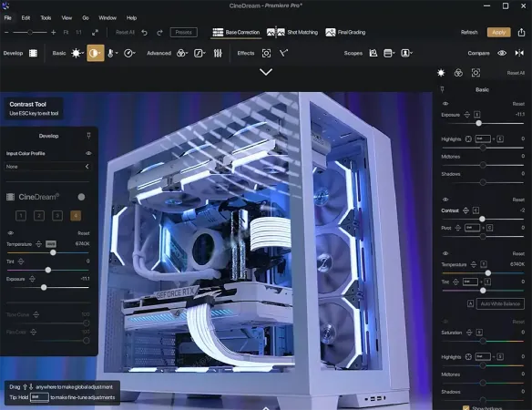Click the left Tint slider handle
532x410 pixels.
(48, 270)
